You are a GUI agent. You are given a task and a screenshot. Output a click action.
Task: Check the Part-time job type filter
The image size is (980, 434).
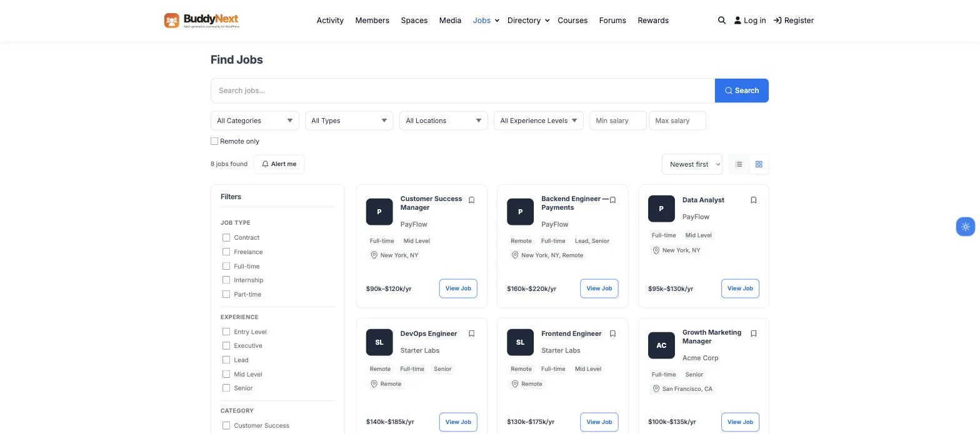point(226,294)
